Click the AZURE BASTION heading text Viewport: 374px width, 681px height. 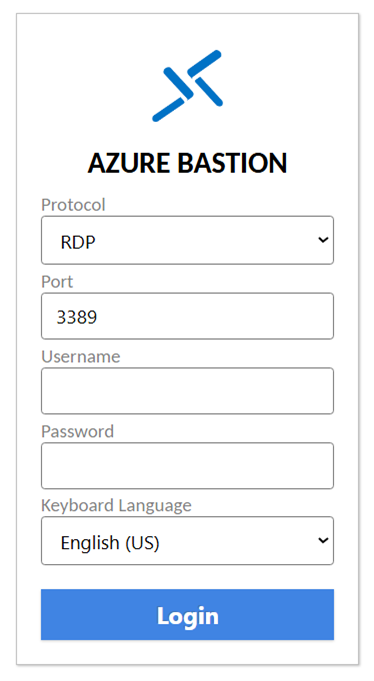coord(187,163)
